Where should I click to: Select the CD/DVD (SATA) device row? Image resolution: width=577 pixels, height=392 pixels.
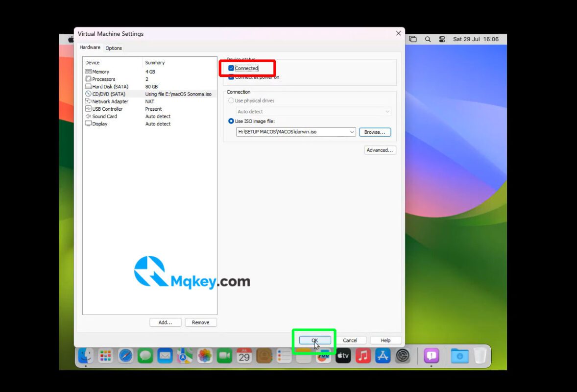point(150,94)
